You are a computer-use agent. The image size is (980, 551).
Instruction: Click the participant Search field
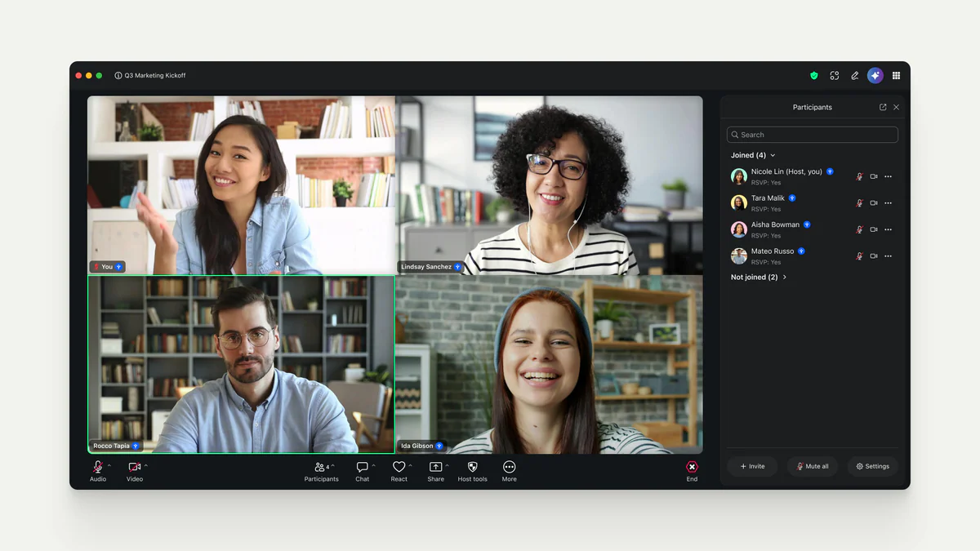811,134
